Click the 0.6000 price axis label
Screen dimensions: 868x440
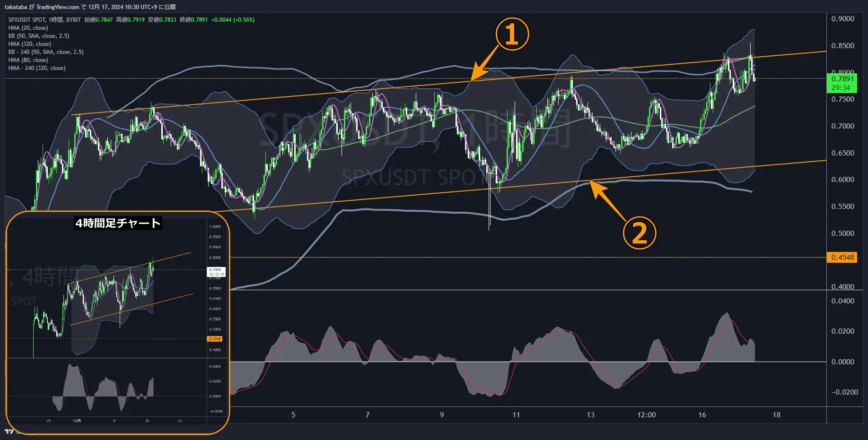(842, 180)
